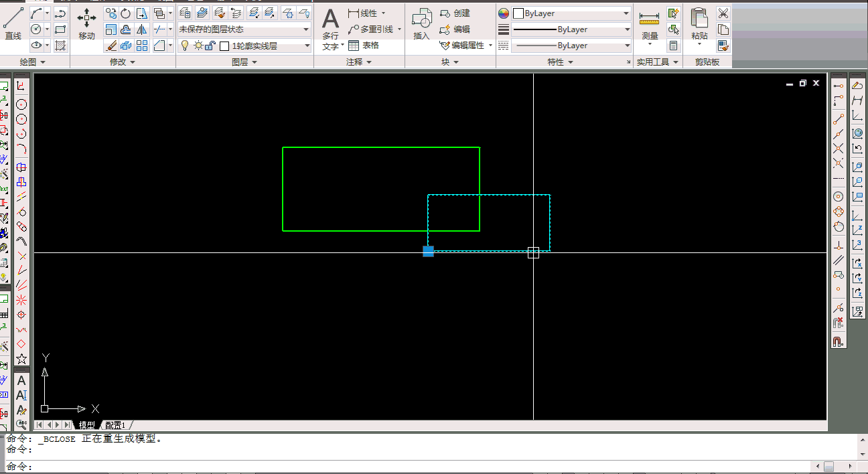Toggle the layer freeze sun icon
The width and height of the screenshot is (868, 474).
198,46
